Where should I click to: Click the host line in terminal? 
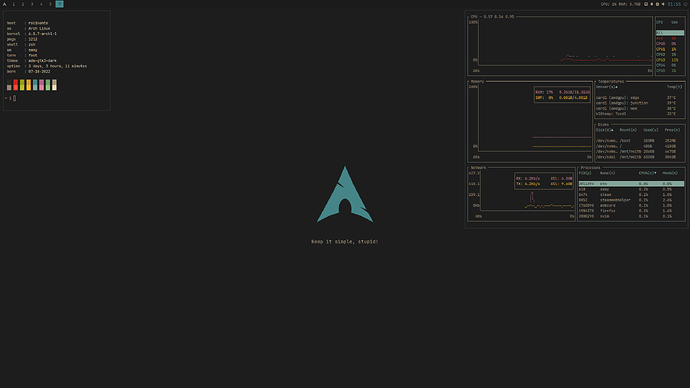coord(28,23)
